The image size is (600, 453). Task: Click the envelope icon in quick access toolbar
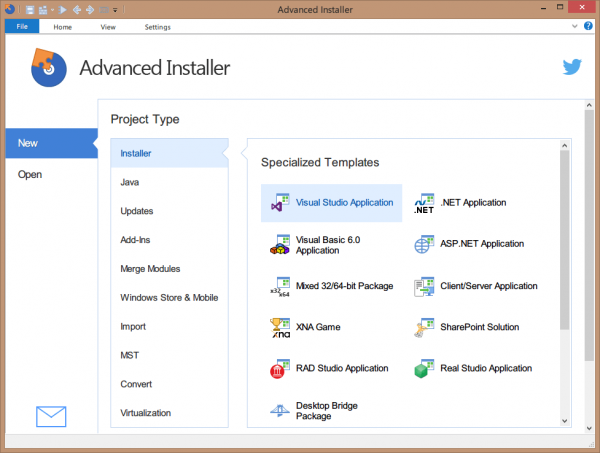(104, 10)
